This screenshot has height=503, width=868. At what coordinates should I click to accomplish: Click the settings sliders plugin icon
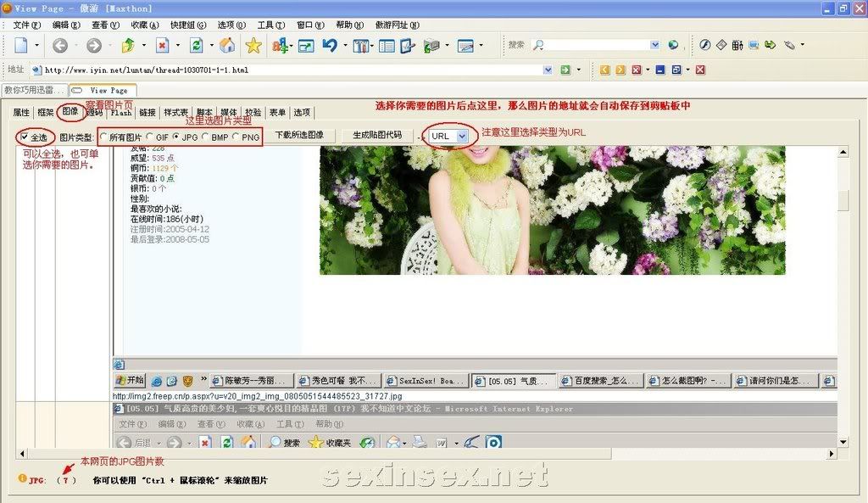pos(737,45)
